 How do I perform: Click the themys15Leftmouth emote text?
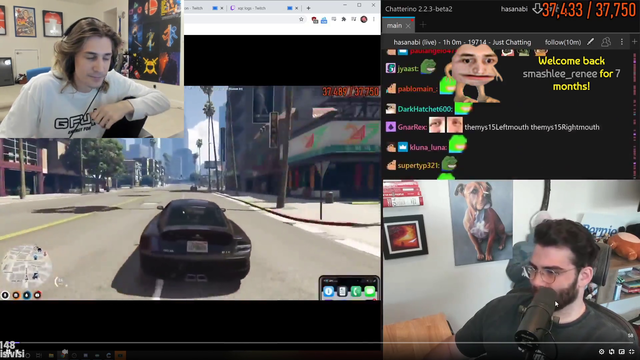496,127
